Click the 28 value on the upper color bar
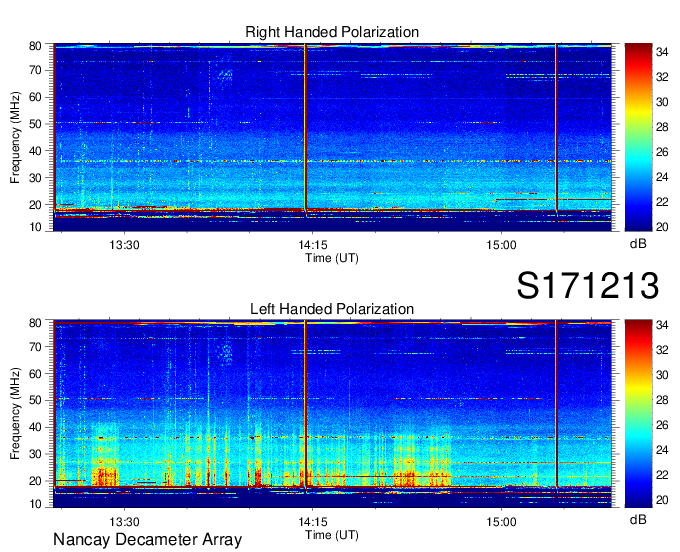Screen dimensions: 680x552 pyautogui.click(x=662, y=127)
